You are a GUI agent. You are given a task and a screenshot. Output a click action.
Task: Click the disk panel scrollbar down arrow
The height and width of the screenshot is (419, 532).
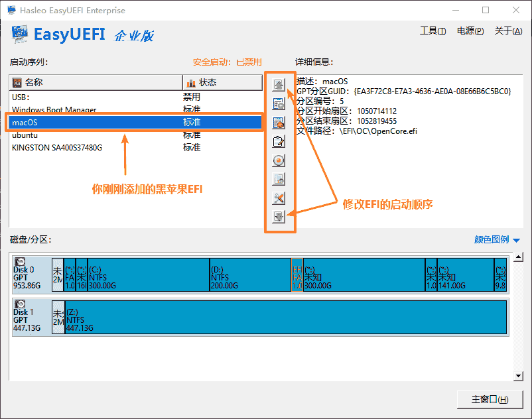(519, 377)
